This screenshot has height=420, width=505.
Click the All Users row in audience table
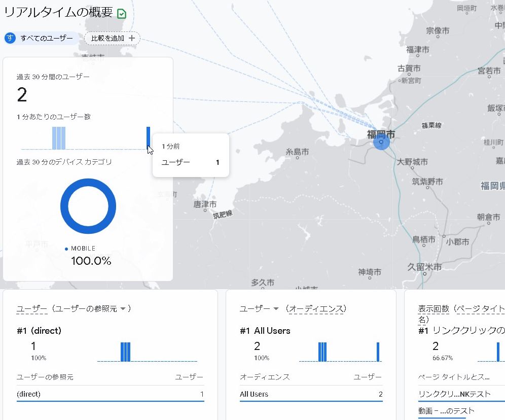click(x=311, y=394)
